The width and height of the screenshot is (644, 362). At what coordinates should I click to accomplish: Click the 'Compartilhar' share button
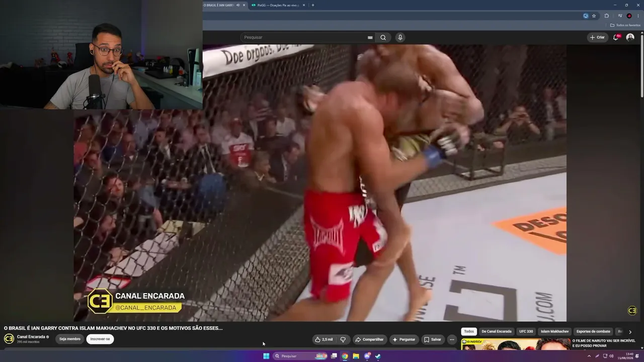(x=369, y=339)
